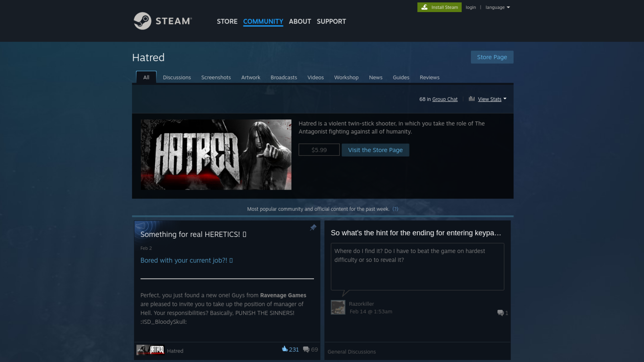Viewport: 644px width, 362px height.
Task: Click the Steam logo icon
Action: tap(143, 21)
